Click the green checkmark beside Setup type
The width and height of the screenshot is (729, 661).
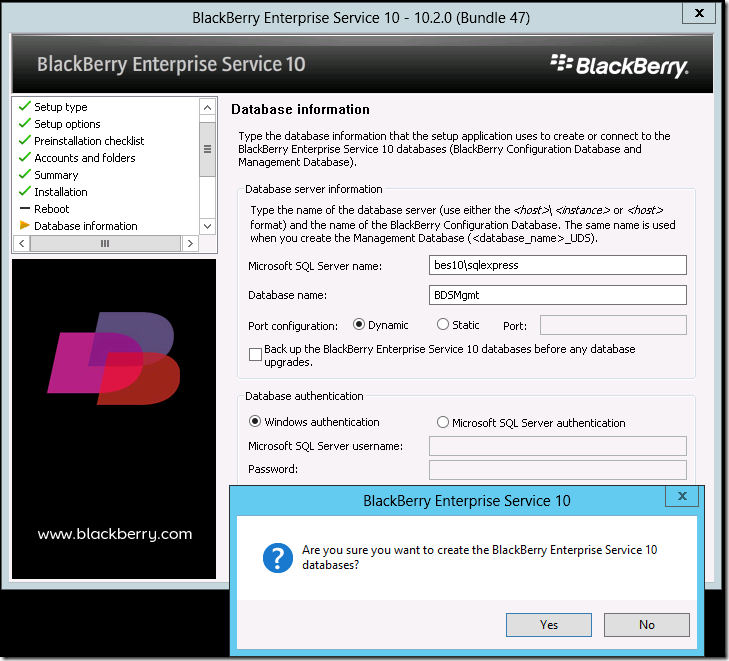tap(24, 106)
